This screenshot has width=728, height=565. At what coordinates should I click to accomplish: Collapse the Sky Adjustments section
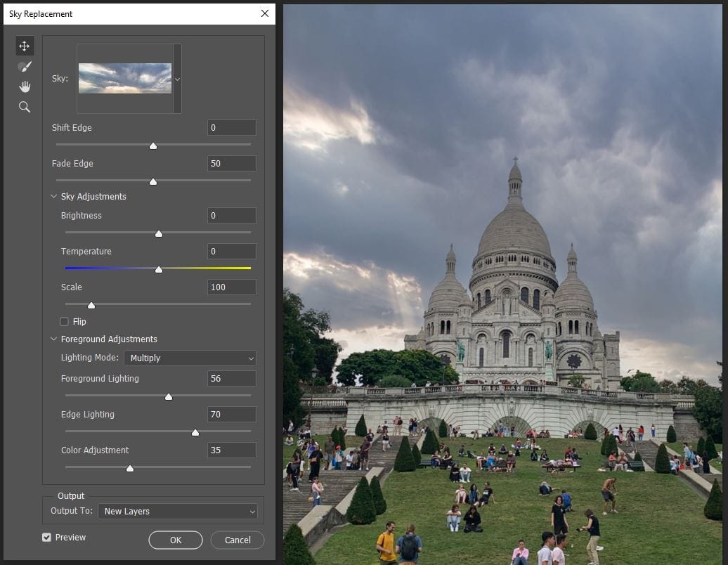(x=53, y=196)
